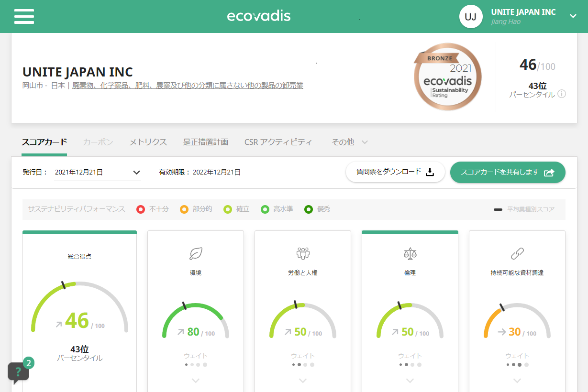Click the UJ user avatar

tap(471, 17)
